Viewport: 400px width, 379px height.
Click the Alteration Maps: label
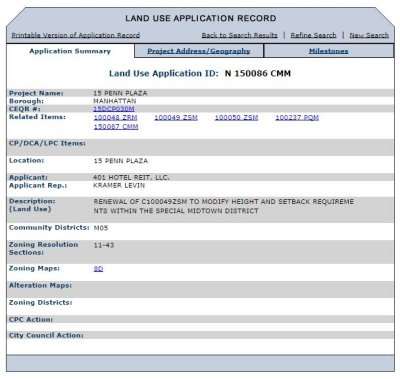tap(40, 285)
